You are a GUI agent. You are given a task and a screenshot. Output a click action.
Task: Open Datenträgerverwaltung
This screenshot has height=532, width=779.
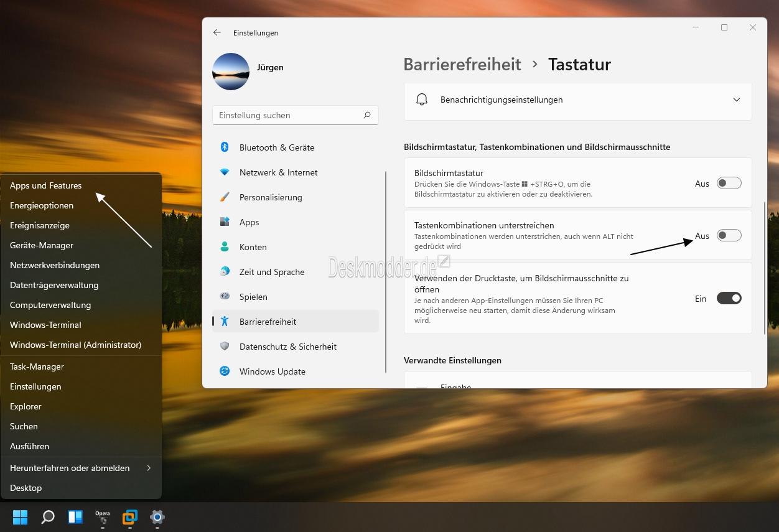tap(82, 285)
